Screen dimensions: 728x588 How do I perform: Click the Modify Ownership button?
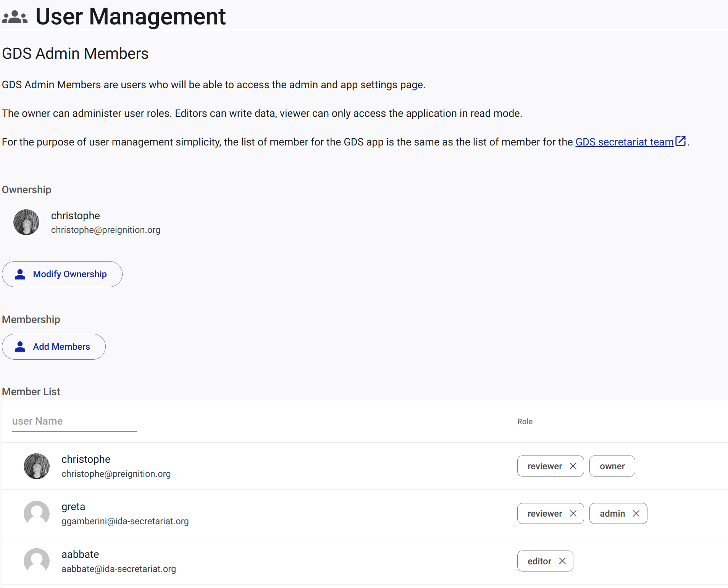pyautogui.click(x=62, y=274)
